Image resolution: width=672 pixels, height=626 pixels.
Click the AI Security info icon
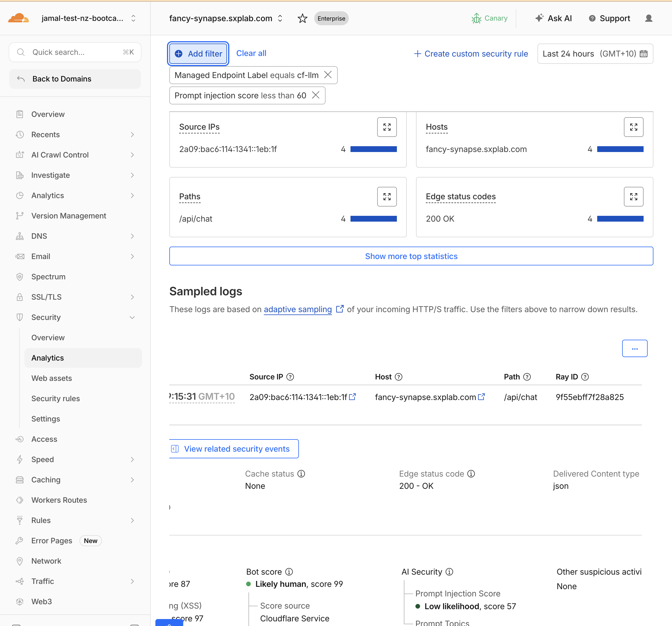tap(449, 572)
